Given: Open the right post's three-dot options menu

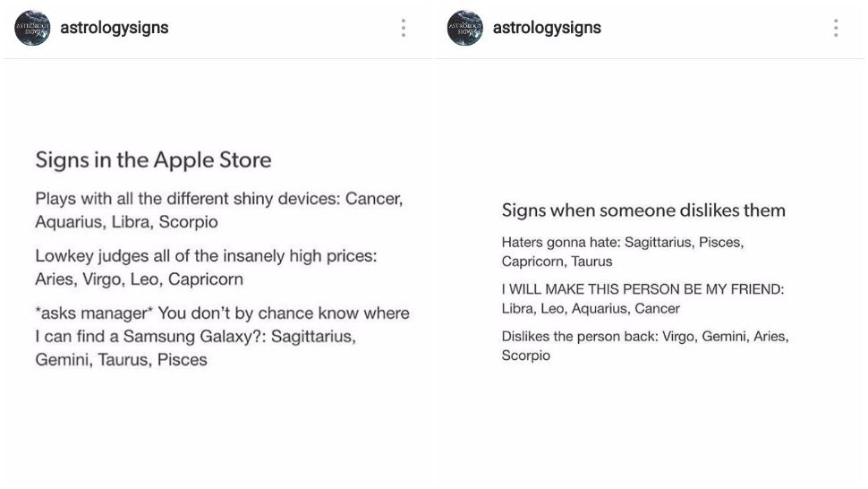Looking at the screenshot, I should pyautogui.click(x=836, y=28).
